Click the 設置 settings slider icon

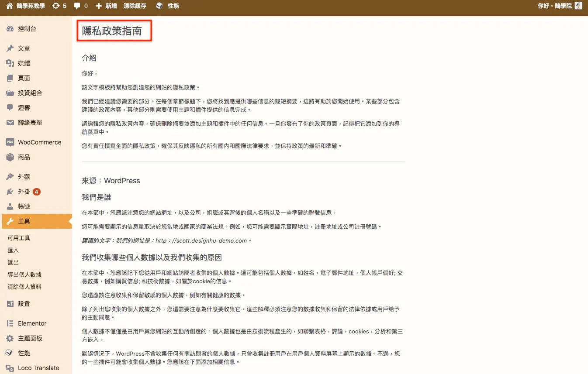tap(10, 304)
